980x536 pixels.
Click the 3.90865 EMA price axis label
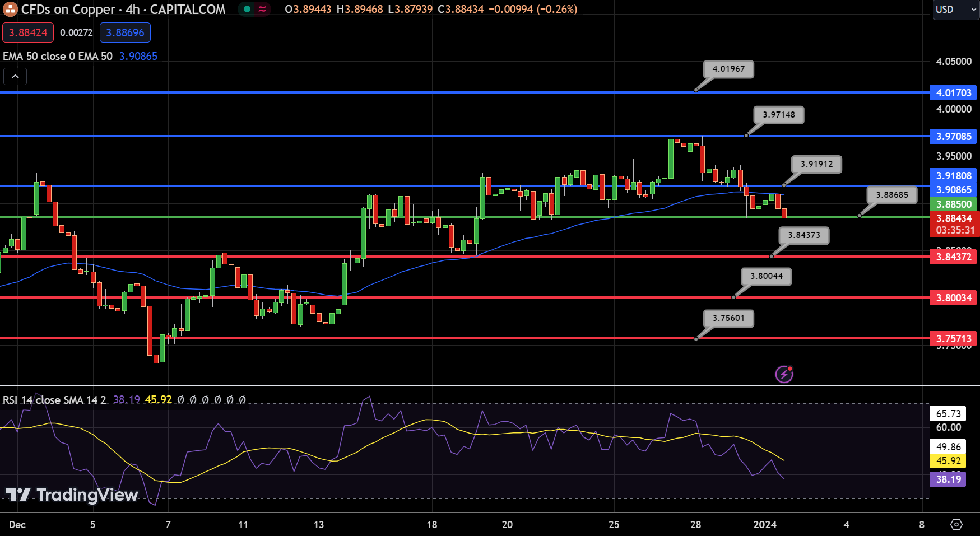pyautogui.click(x=954, y=190)
